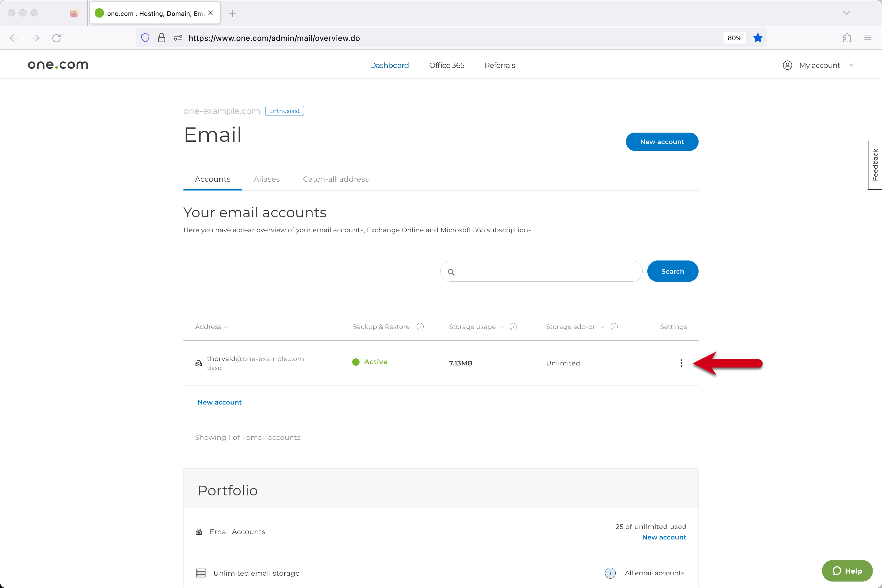Click the Backup & Restore info icon

point(420,327)
